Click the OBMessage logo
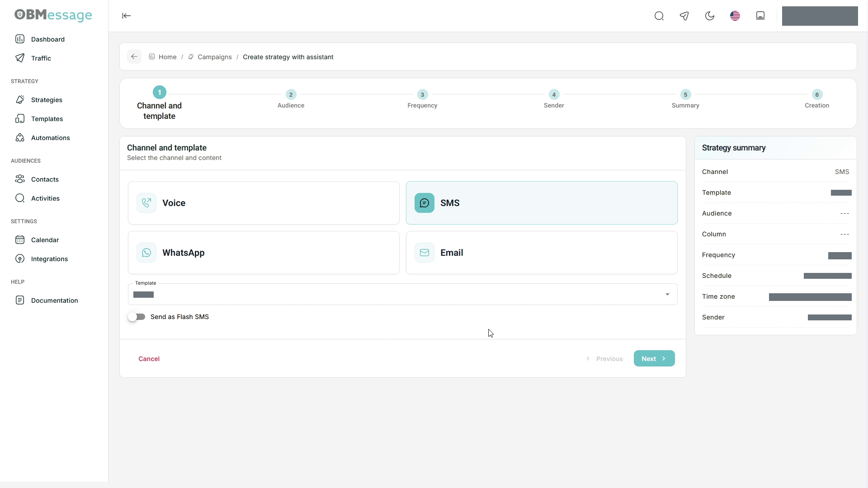This screenshot has width=868, height=488. (53, 15)
